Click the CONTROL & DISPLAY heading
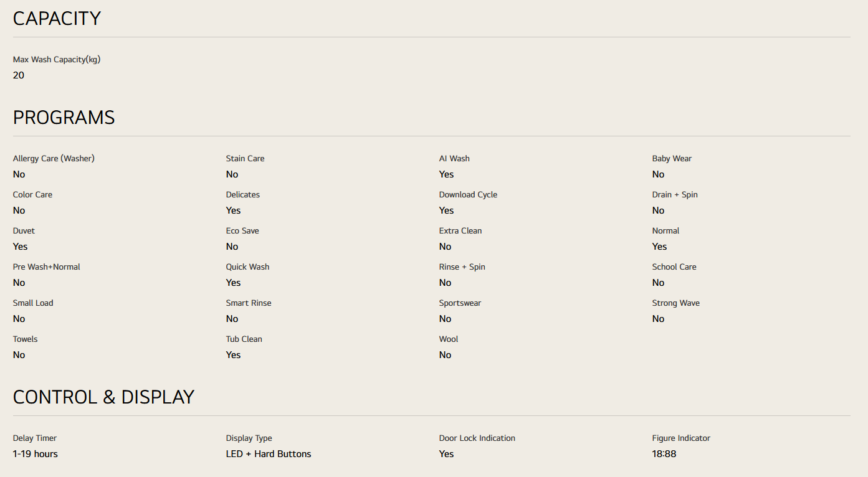This screenshot has height=477, width=868. coord(103,397)
